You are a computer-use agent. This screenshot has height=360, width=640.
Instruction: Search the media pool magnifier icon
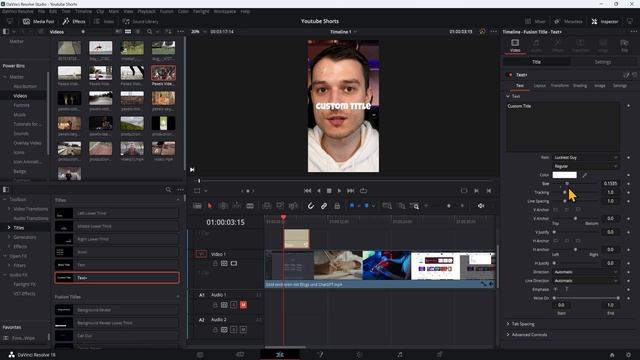tap(149, 31)
